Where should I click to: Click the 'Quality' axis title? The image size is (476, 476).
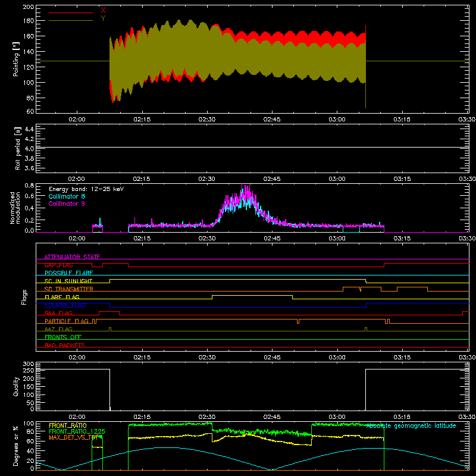(16, 386)
